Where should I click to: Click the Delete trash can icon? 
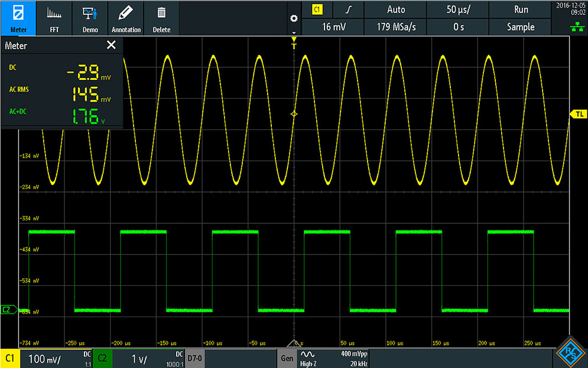coord(161,18)
